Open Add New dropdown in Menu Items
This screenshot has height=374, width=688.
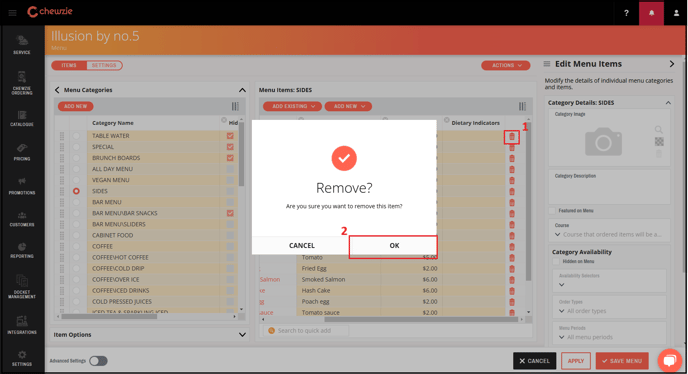coord(348,106)
